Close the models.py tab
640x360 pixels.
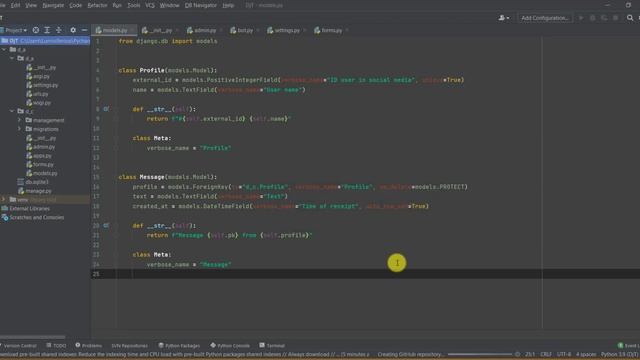click(x=131, y=31)
